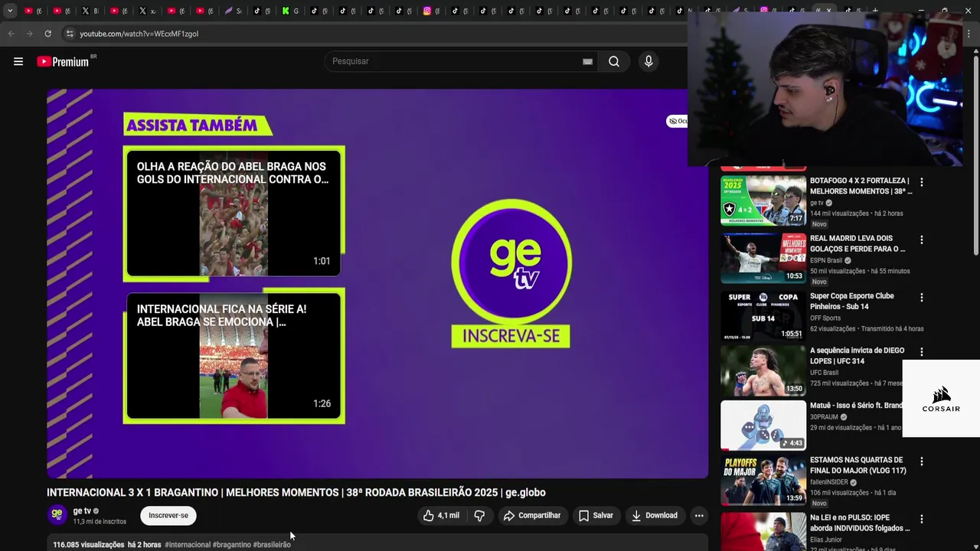Open the Compartilhar share dialog

(x=532, y=516)
